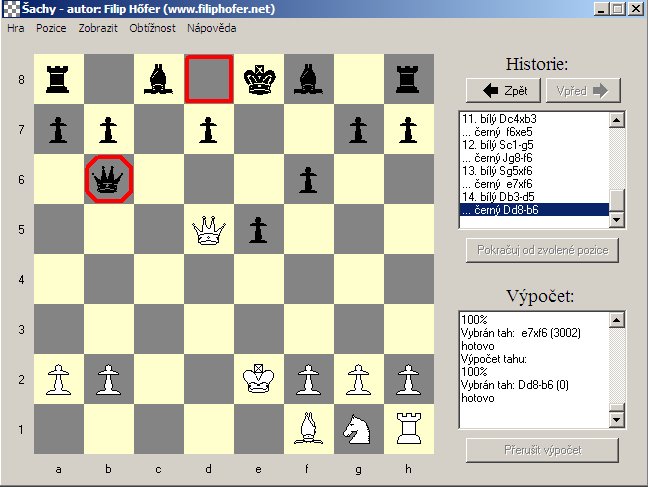Minimize the Šachy window
The height and width of the screenshot is (487, 648).
(x=601, y=9)
